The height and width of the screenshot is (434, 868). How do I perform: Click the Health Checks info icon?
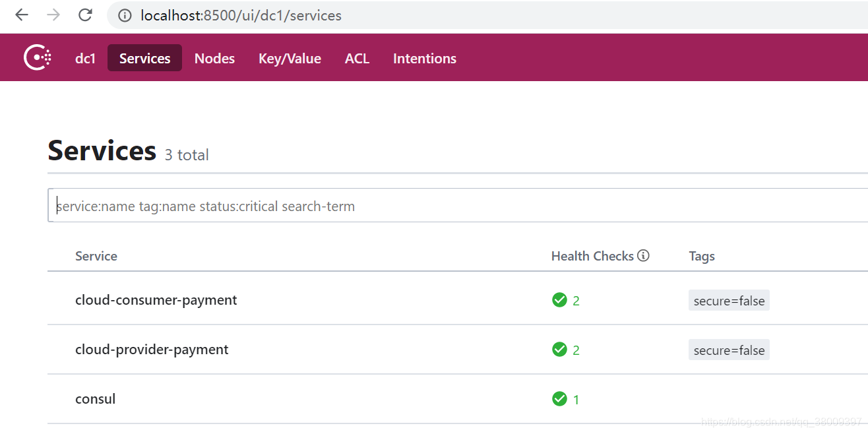point(644,256)
